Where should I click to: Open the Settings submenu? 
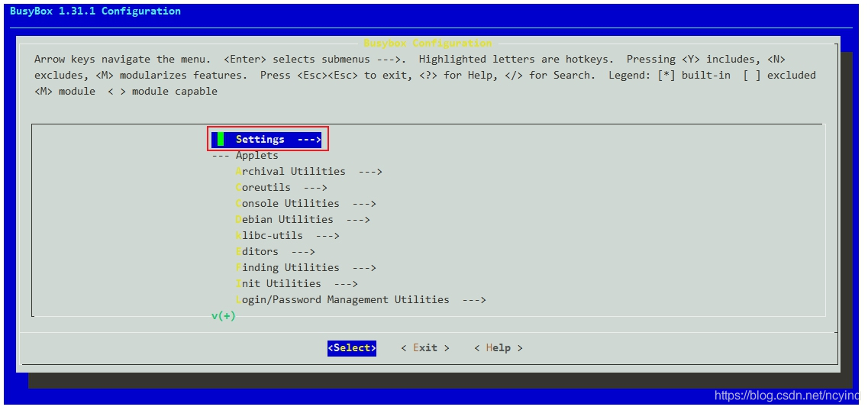pyautogui.click(x=267, y=140)
